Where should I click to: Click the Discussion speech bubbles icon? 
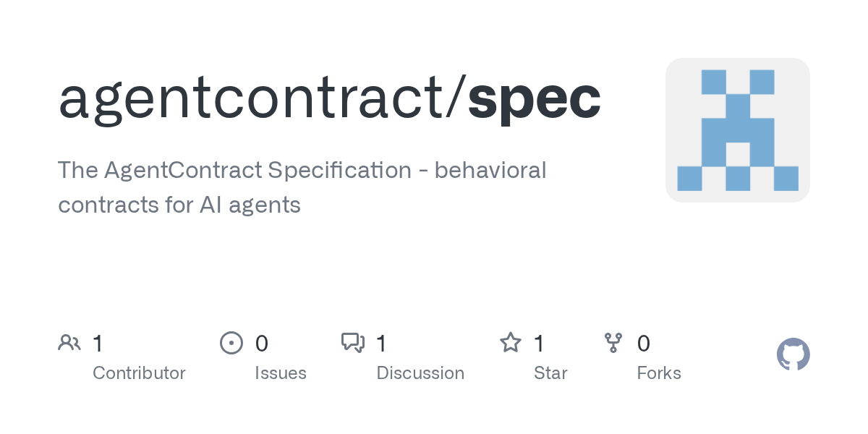pos(353,343)
